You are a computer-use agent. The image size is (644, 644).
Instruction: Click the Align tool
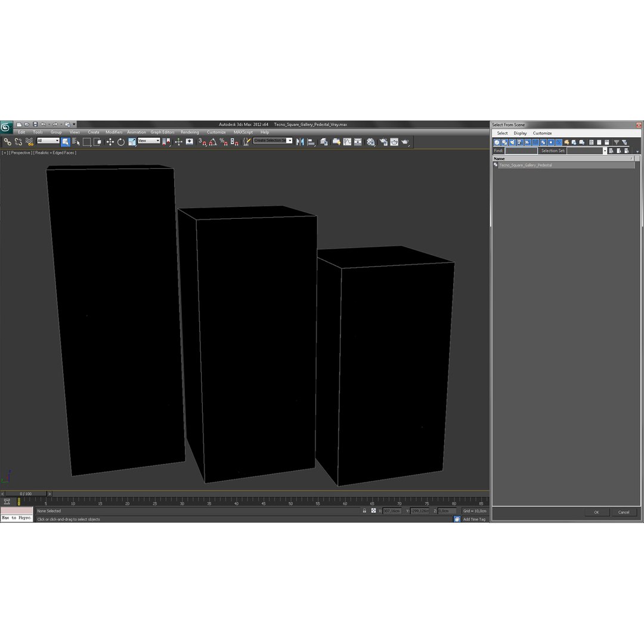(x=311, y=142)
